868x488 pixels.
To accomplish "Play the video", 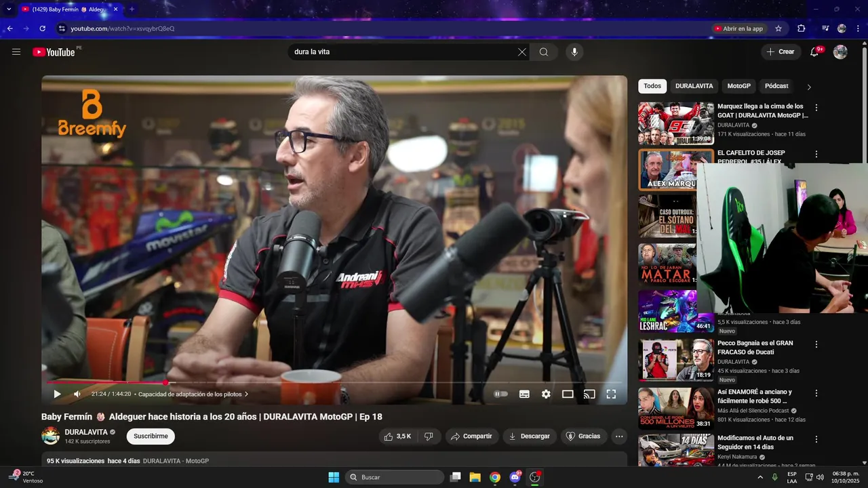I will coord(57,394).
